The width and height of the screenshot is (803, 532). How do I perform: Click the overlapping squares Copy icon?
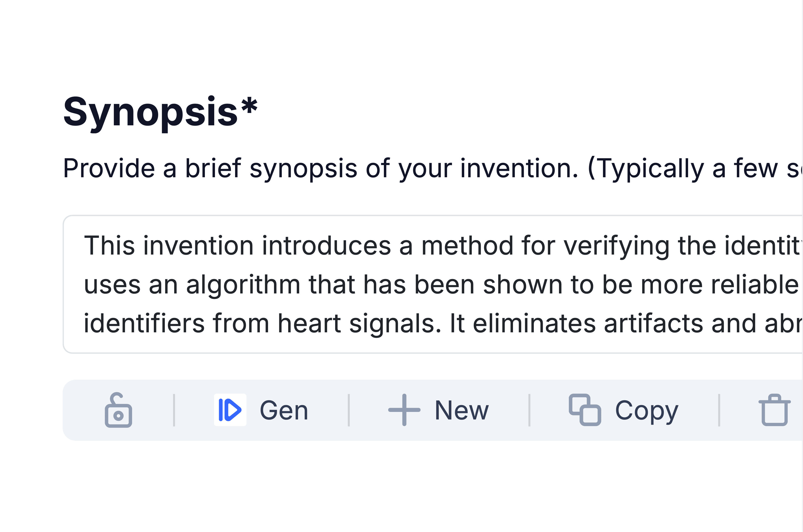pyautogui.click(x=585, y=410)
